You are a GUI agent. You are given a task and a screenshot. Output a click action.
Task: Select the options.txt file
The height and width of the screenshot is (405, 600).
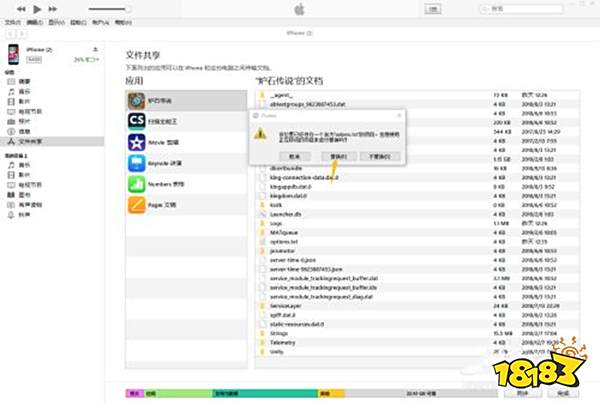[x=417, y=242]
